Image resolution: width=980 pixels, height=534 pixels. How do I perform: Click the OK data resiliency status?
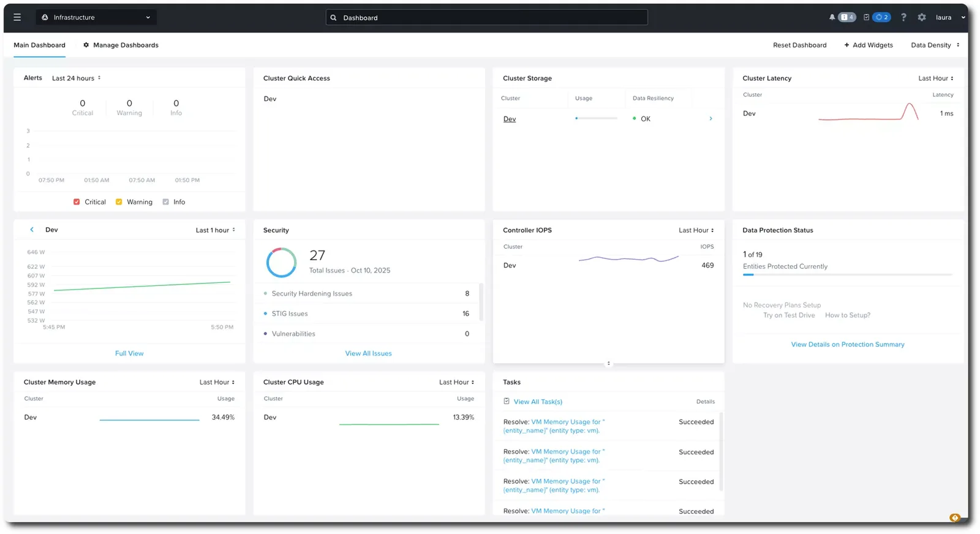[641, 119]
